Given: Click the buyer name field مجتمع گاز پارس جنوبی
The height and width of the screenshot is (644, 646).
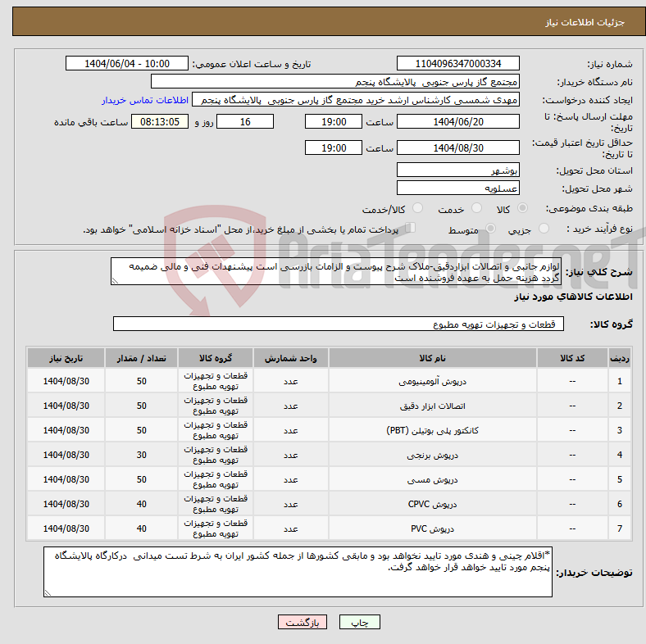Looking at the screenshot, I should click(x=335, y=82).
